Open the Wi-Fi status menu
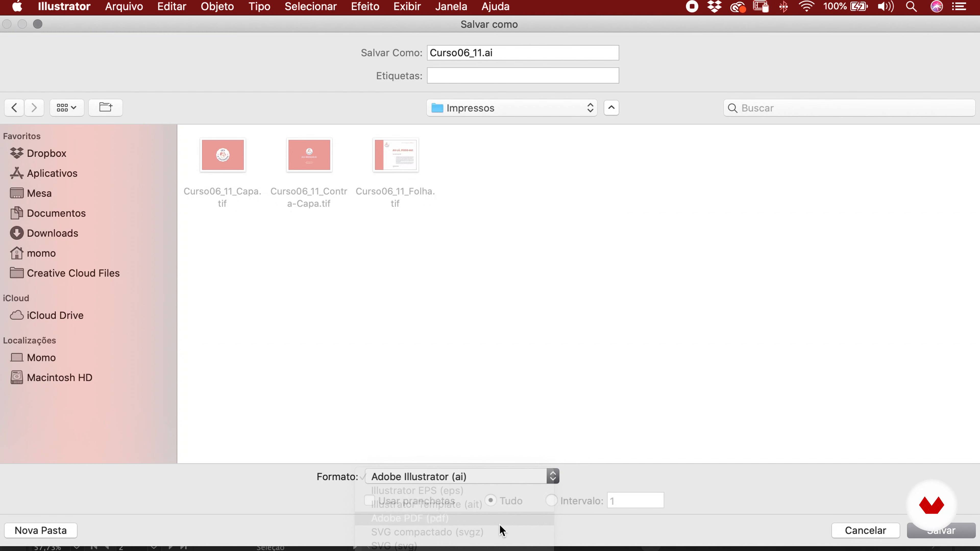This screenshot has width=980, height=551. (806, 6)
